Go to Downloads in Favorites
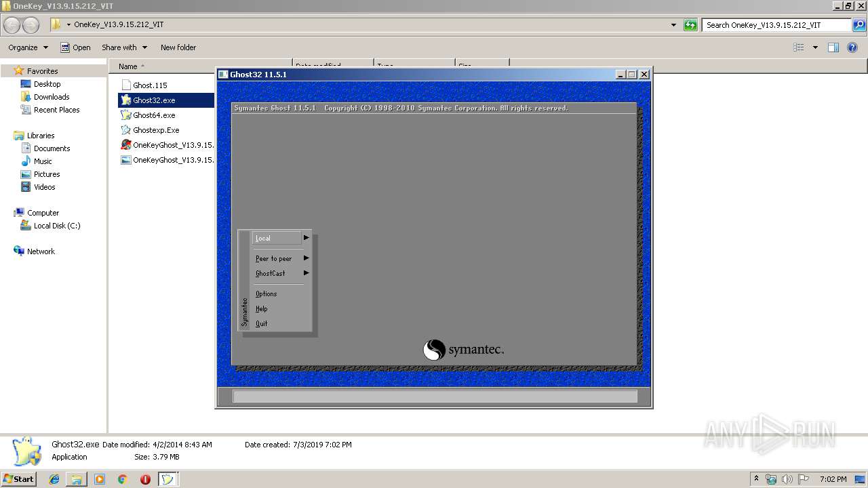868x488 pixels. pos(52,97)
